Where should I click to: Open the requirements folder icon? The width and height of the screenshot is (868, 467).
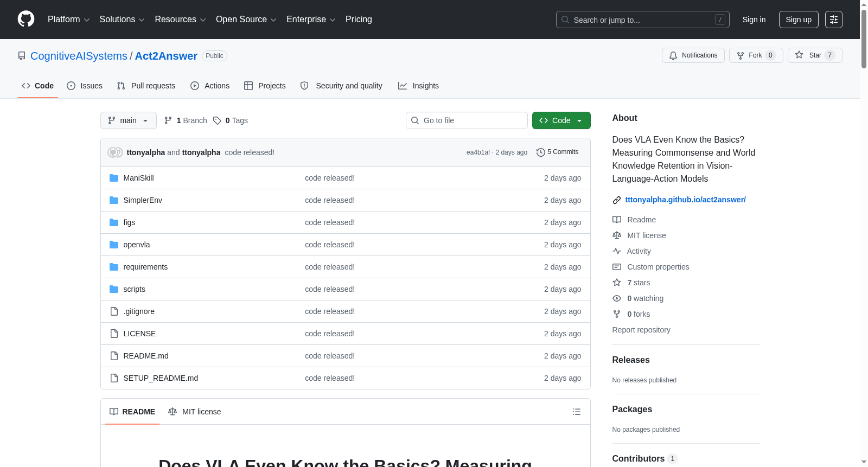pyautogui.click(x=114, y=267)
